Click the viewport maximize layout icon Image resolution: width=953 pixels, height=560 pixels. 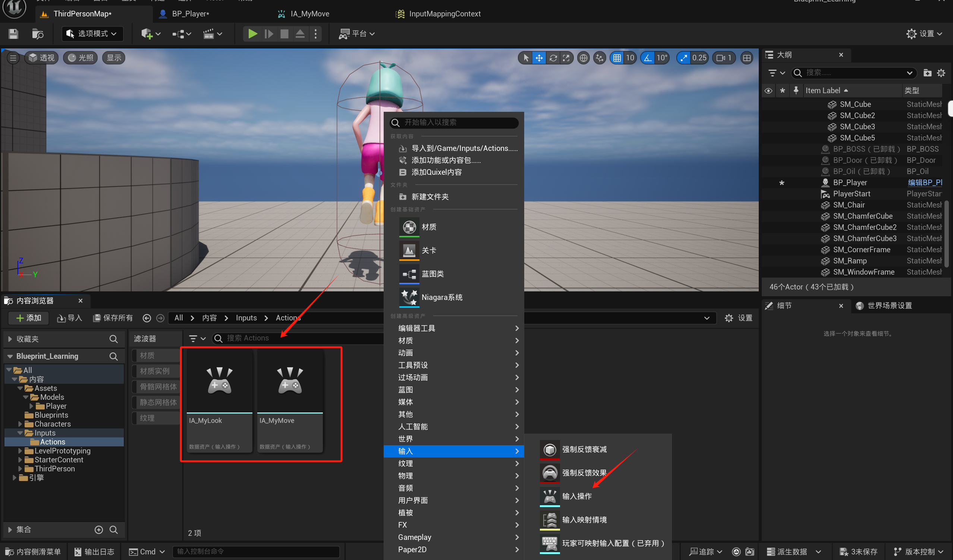point(746,58)
